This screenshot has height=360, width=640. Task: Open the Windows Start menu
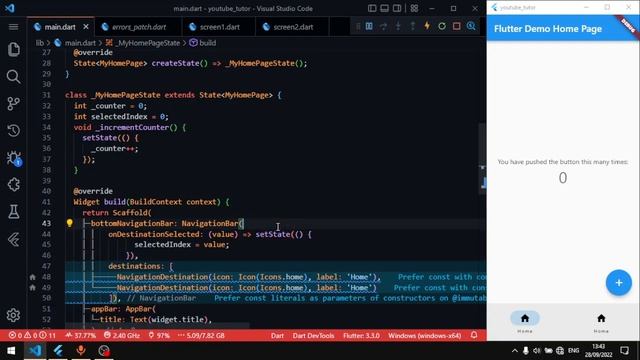pyautogui.click(x=11, y=351)
